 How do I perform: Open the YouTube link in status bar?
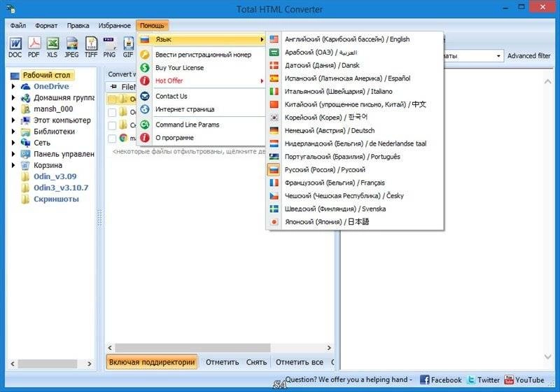(524, 379)
